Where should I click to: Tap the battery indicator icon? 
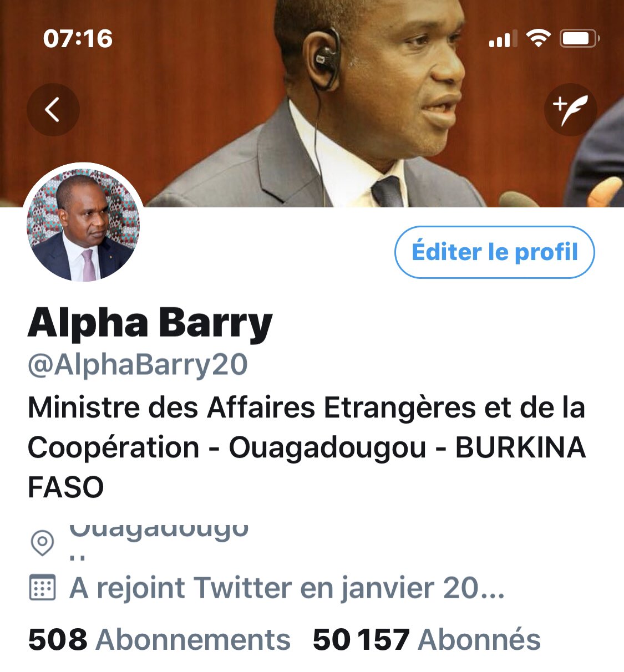(580, 39)
